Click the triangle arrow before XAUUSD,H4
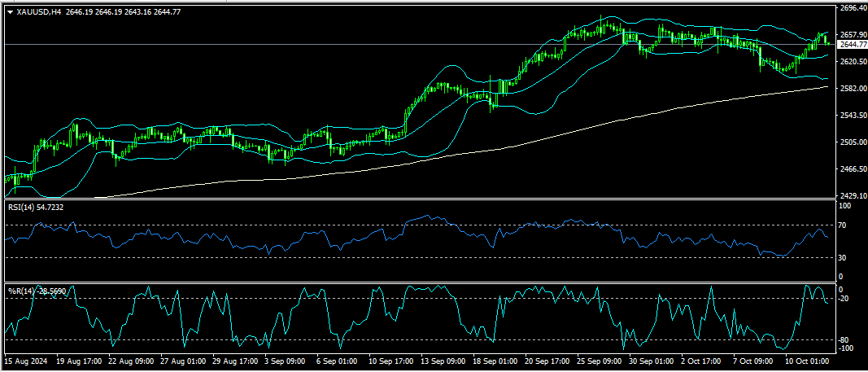The image size is (868, 372). point(10,12)
